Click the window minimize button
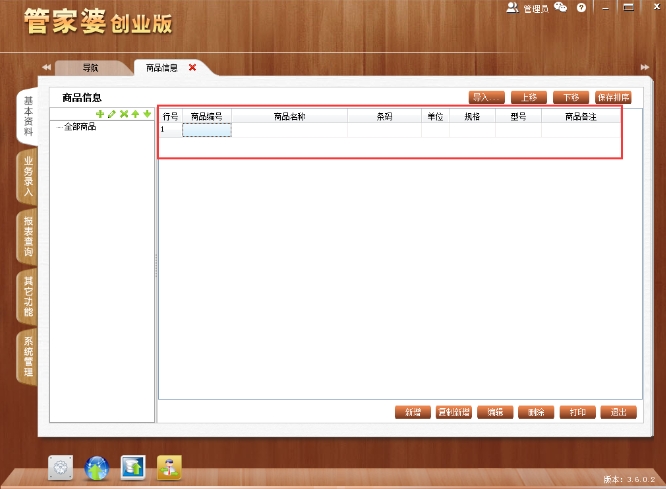666x489 pixels. point(605,8)
